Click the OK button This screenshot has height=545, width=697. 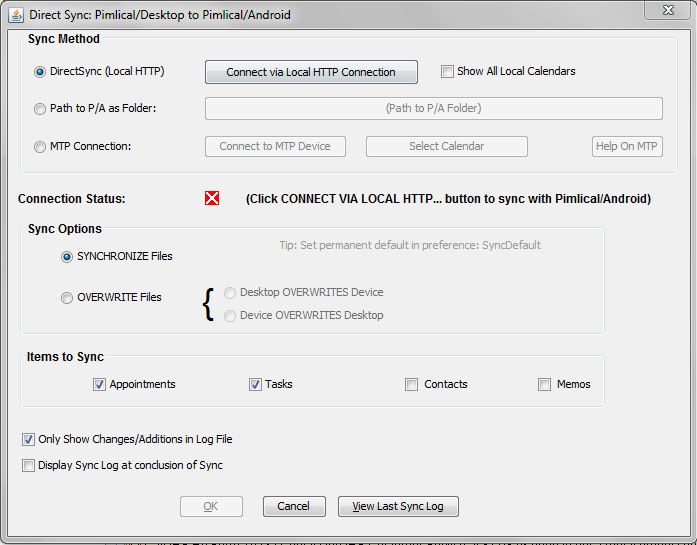coord(211,506)
